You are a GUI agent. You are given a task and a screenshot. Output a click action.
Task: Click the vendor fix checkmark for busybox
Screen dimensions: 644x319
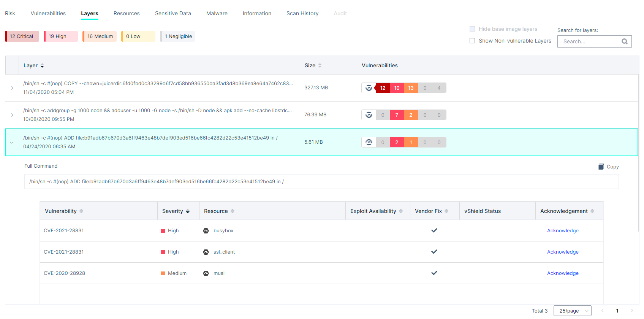click(434, 230)
